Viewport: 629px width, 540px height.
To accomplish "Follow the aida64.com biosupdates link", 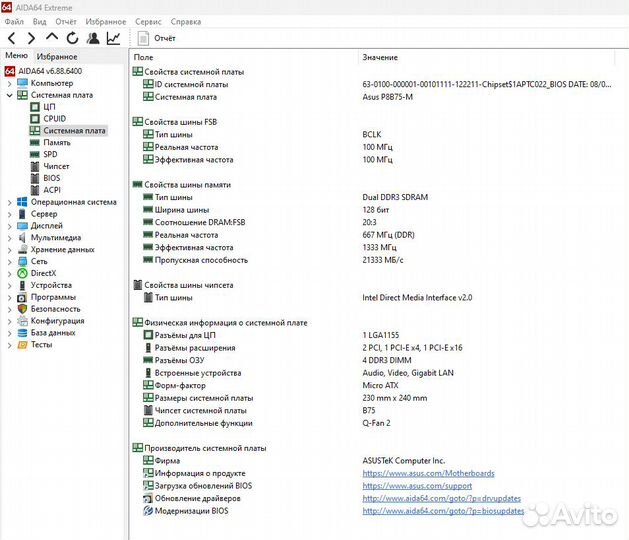I will pos(443,510).
